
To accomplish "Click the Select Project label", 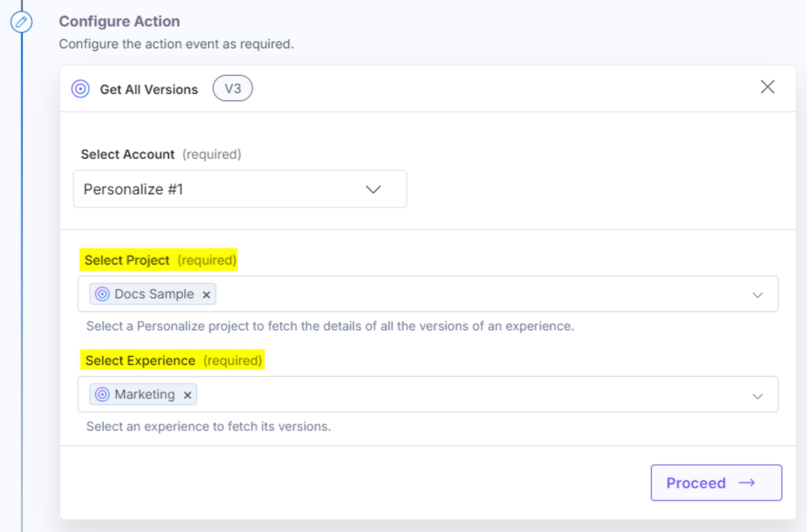I will (x=127, y=260).
